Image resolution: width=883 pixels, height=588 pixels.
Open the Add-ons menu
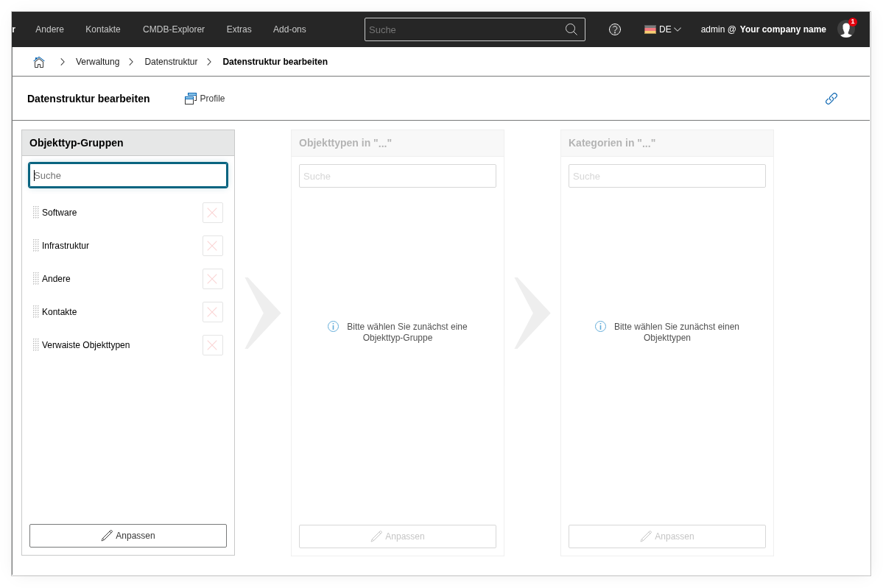289,29
